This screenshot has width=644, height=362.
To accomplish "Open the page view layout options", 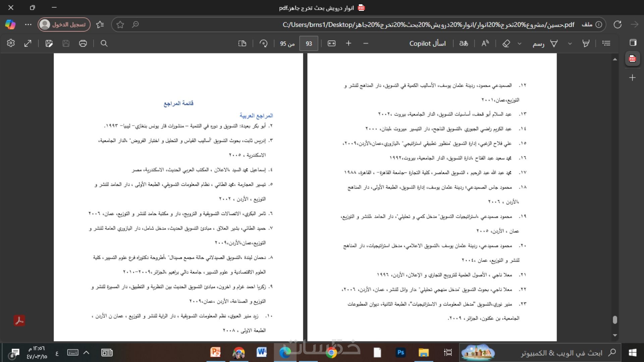I will pyautogui.click(x=242, y=43).
